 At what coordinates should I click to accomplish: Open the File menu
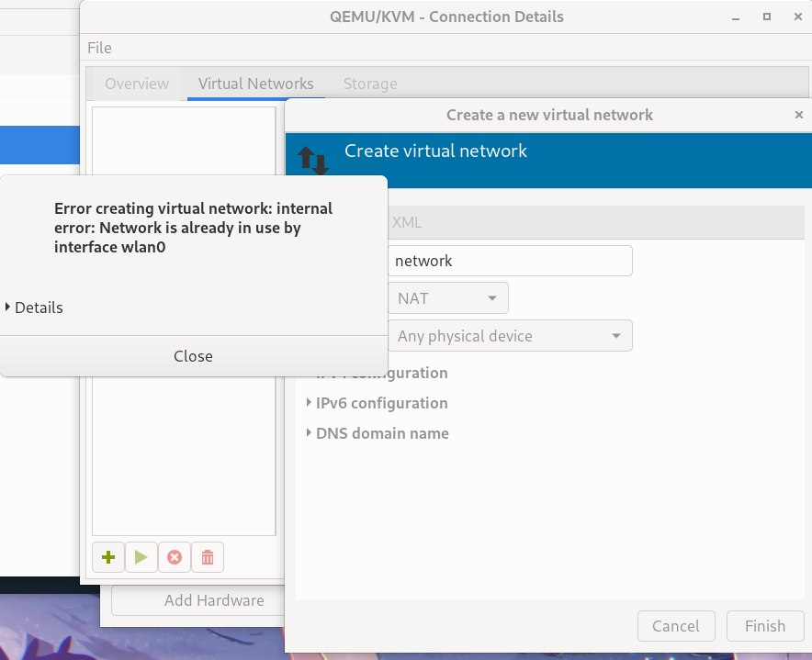click(99, 48)
